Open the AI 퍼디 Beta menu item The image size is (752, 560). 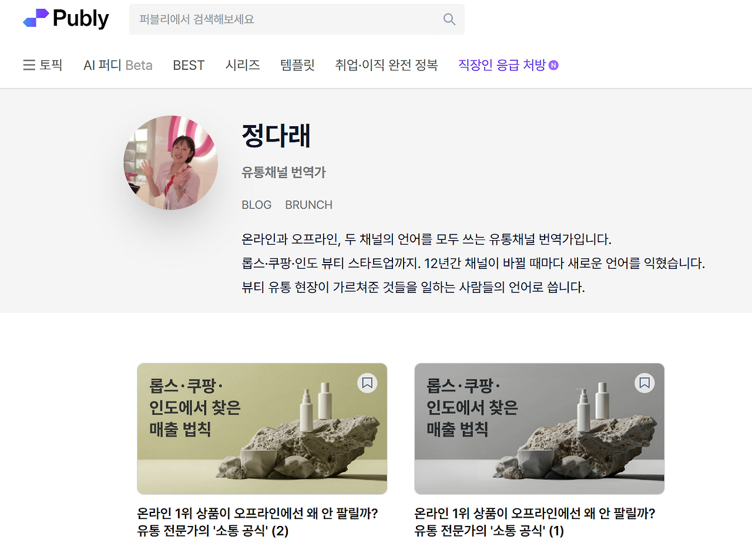(118, 65)
